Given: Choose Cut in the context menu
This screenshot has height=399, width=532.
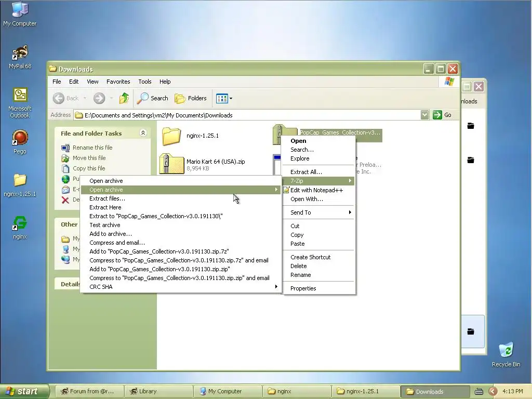Looking at the screenshot, I should click(x=318, y=226).
